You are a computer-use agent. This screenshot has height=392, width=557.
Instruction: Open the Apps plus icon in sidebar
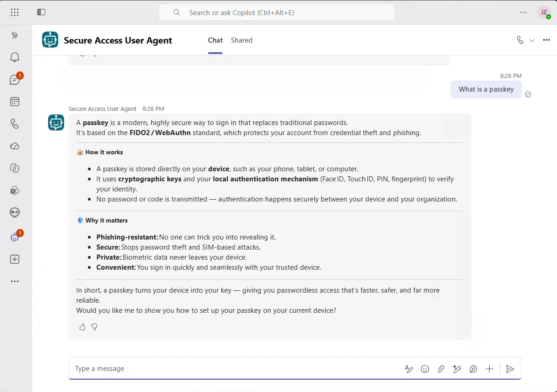click(15, 259)
